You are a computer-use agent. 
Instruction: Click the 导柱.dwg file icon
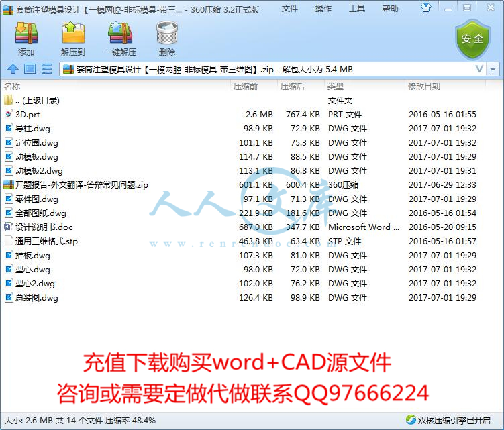pos(9,129)
